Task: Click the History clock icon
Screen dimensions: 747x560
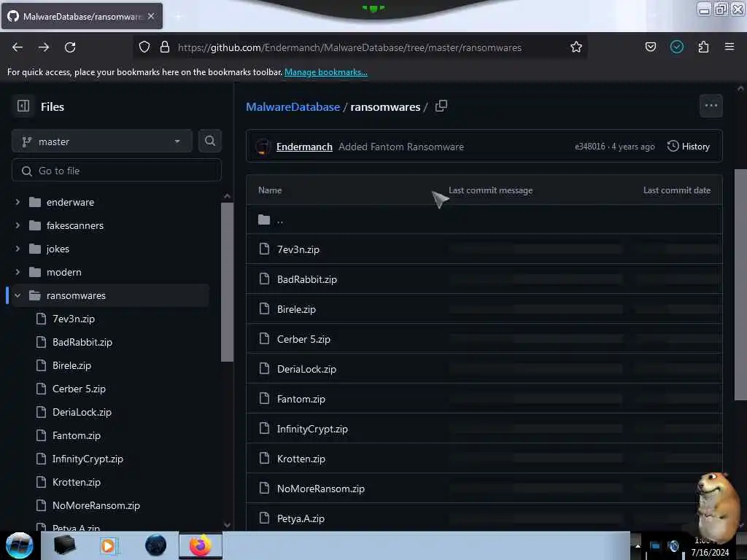Action: click(x=673, y=146)
